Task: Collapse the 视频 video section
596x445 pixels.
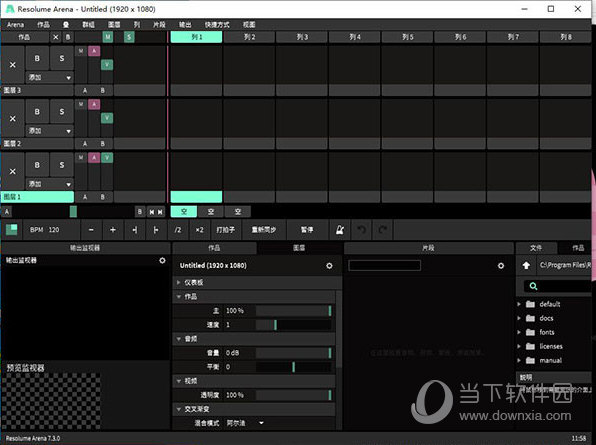Action: pos(178,381)
